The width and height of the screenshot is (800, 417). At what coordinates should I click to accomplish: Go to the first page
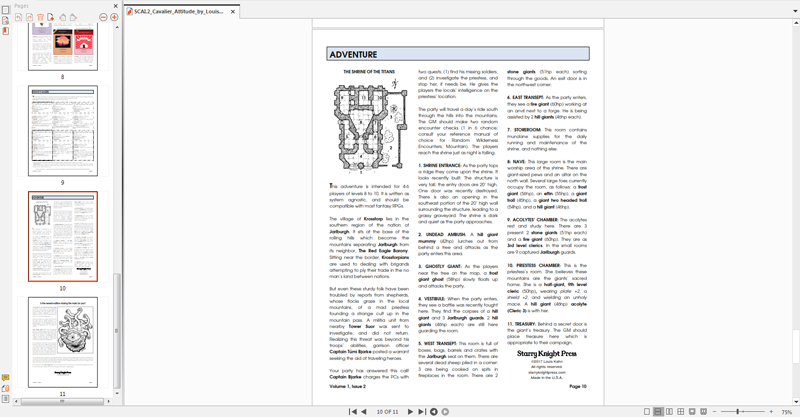coord(352,411)
